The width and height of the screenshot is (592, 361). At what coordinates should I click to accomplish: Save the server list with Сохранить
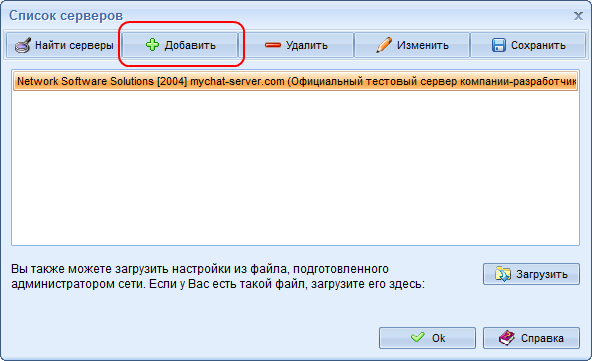pyautogui.click(x=528, y=45)
